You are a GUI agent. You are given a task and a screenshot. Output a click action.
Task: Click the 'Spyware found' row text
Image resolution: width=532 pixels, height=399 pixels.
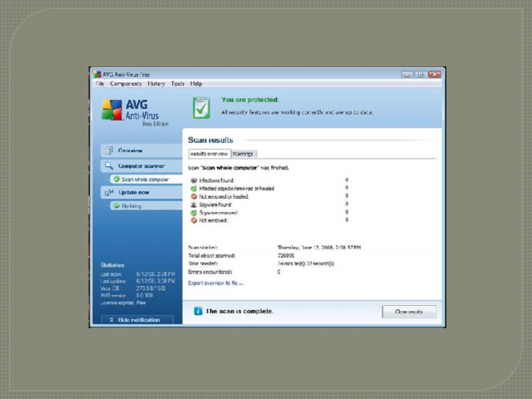coord(215,204)
